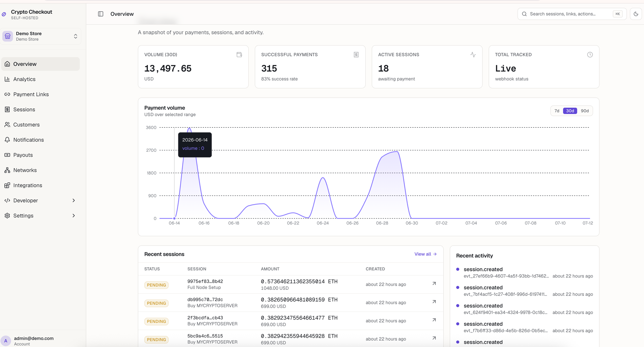The width and height of the screenshot is (644, 347).
Task: Click the Notifications bell icon
Action: pyautogui.click(x=7, y=140)
